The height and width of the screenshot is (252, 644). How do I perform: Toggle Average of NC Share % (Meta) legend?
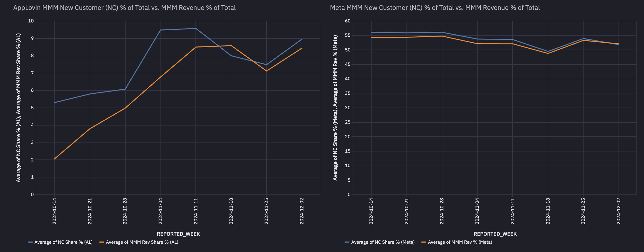(380, 242)
